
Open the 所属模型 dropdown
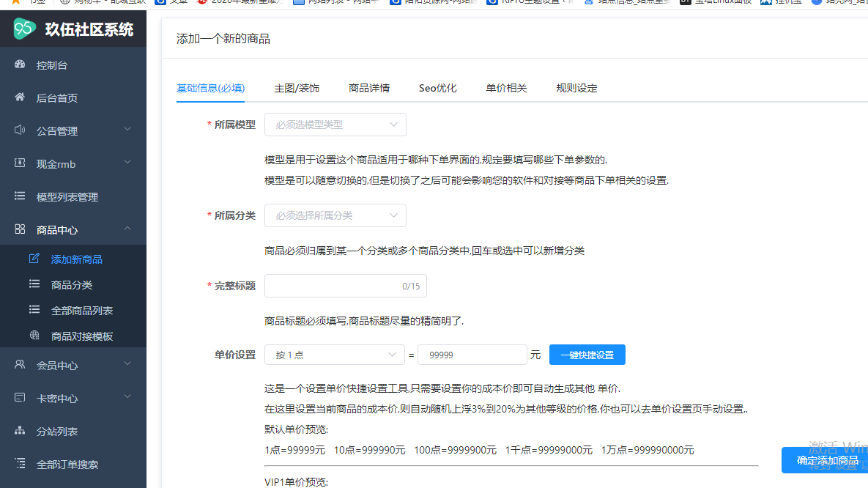tap(335, 125)
